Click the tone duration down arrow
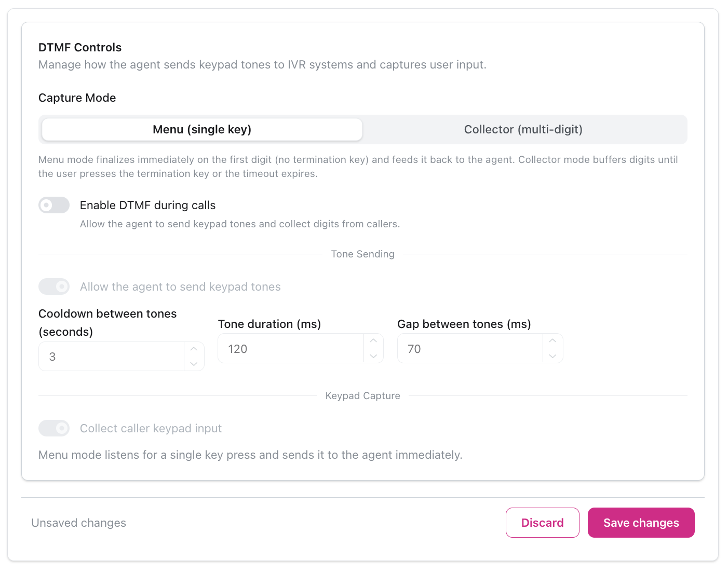 tap(373, 356)
